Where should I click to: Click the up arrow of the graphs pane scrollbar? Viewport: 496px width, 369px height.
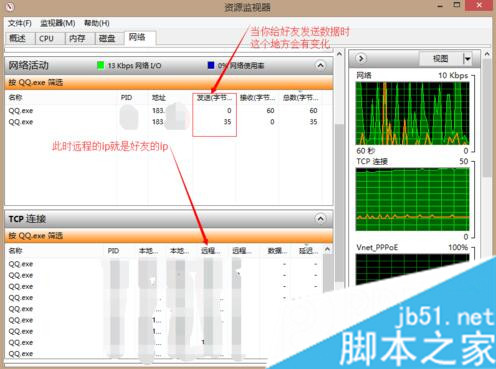click(487, 54)
